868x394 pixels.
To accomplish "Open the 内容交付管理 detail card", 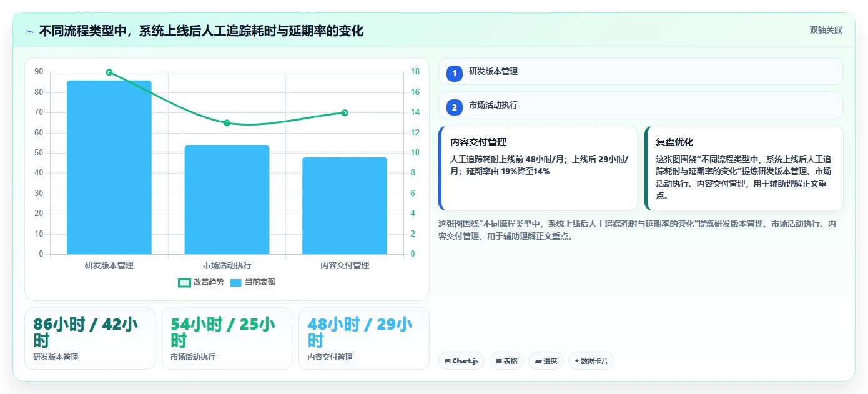I will click(538, 168).
